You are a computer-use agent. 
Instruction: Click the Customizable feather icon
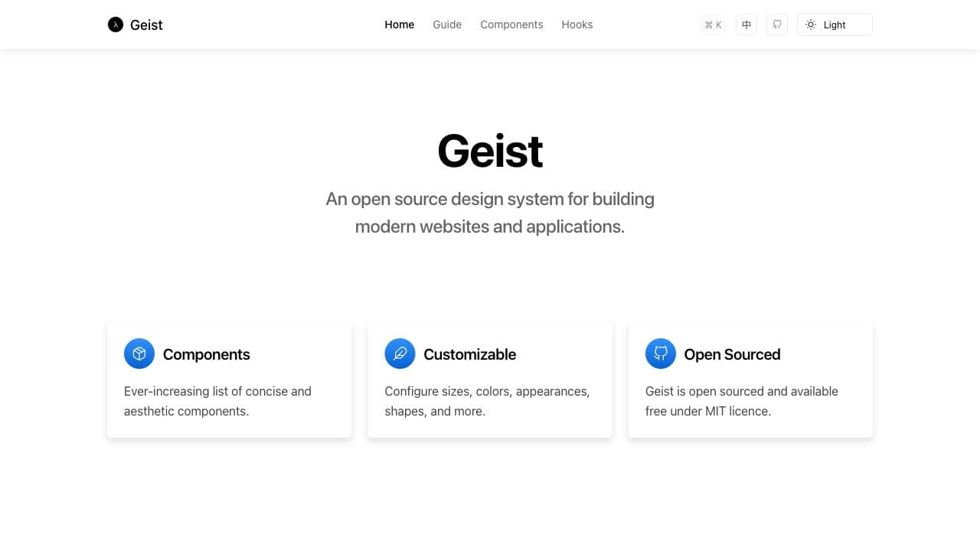400,354
